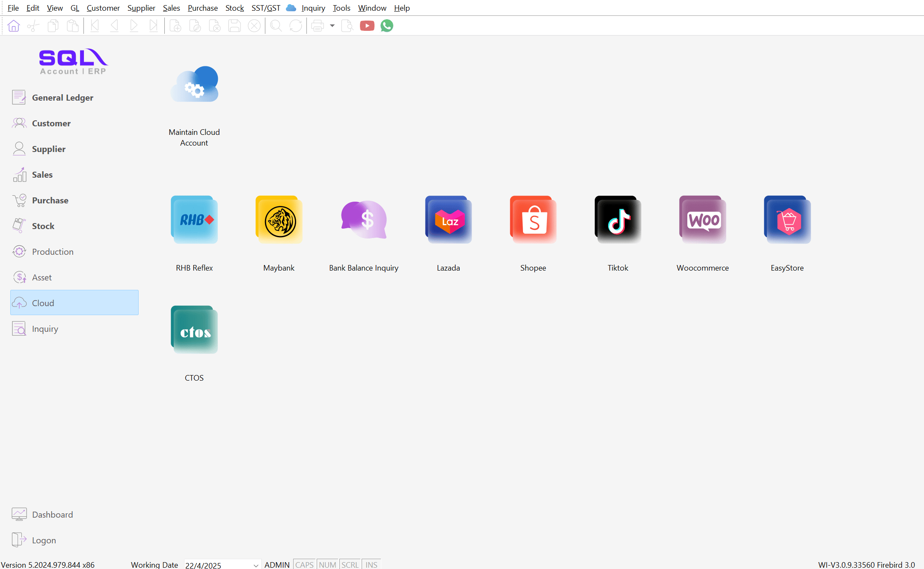Go to Home via toolbar icon

[x=14, y=26]
